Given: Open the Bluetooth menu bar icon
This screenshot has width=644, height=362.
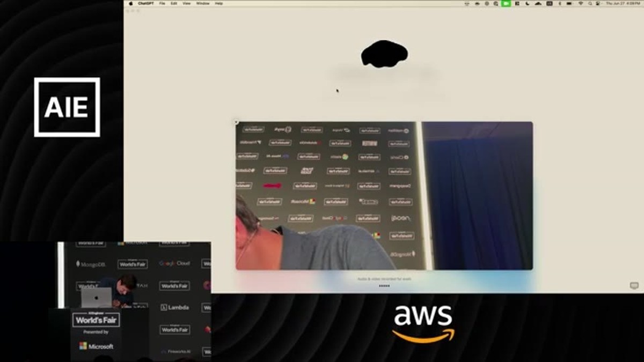Looking at the screenshot, I should [560, 3].
